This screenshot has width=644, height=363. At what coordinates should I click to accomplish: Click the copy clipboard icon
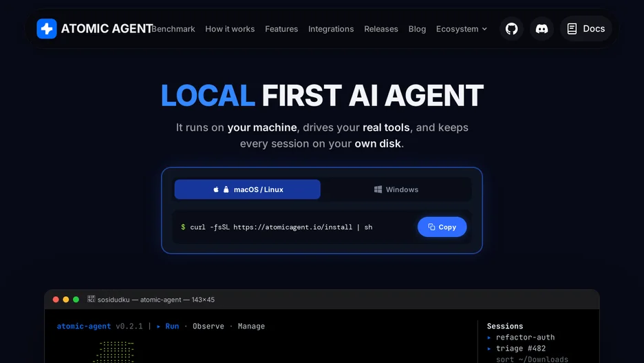pos(431,227)
